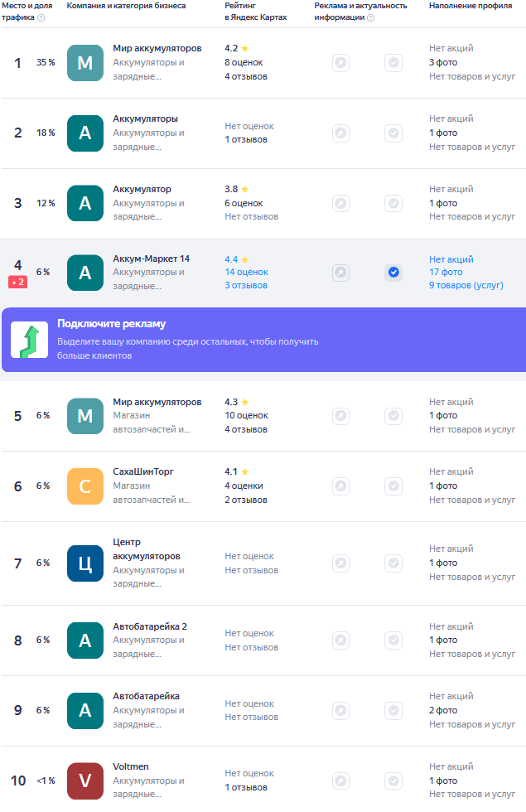Screen dimensions: 526x812
Task: Click the verified checkmark in Voltmen row
Action: coord(393,781)
